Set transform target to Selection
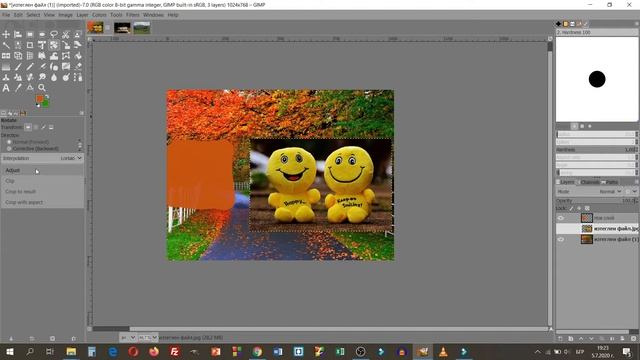The width and height of the screenshot is (640, 360). coord(36,127)
